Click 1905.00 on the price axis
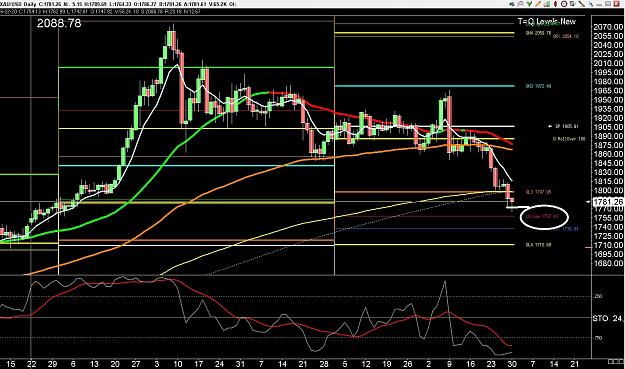 (x=608, y=127)
